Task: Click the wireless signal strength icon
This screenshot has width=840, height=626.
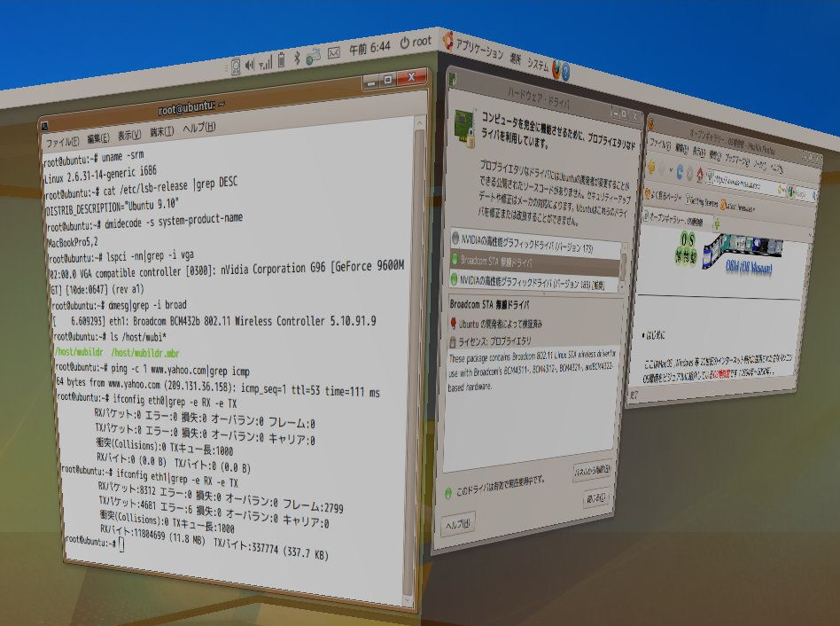Action: coord(266,63)
